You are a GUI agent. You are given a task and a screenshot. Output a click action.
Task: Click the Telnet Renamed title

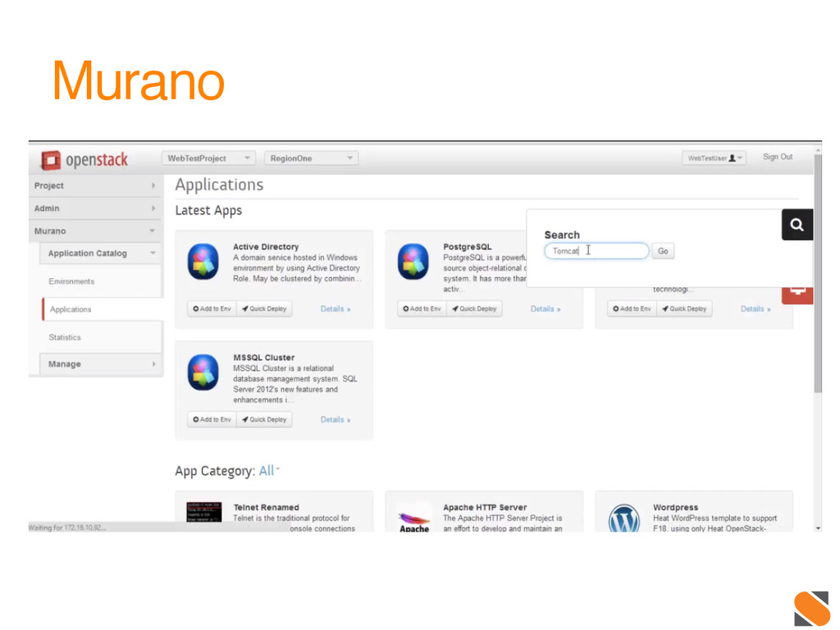267,507
